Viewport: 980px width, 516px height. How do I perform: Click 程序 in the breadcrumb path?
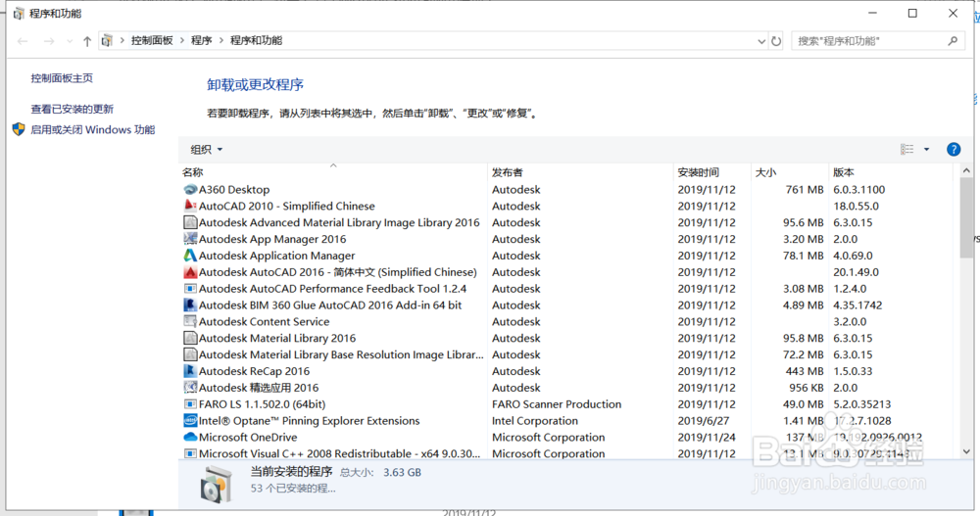coord(201,40)
